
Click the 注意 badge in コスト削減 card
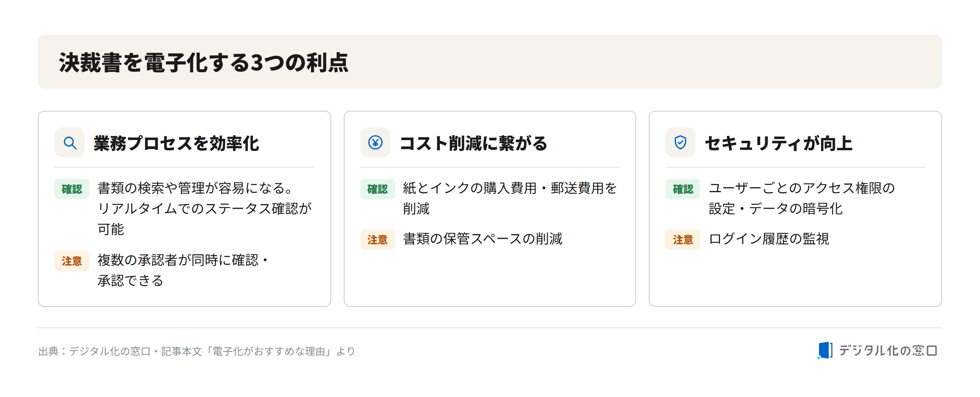coord(377,240)
